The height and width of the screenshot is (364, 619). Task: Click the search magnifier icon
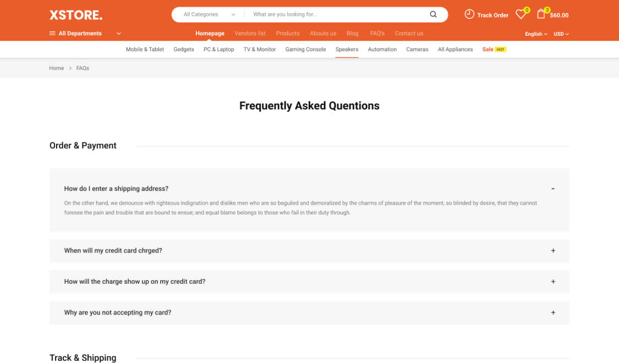pos(433,15)
